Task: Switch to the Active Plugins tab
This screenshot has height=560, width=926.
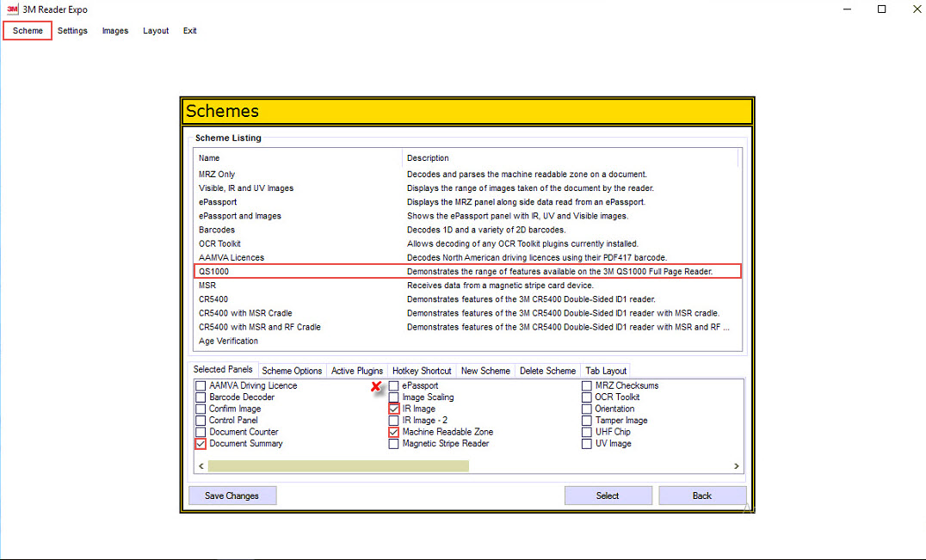Action: (356, 370)
